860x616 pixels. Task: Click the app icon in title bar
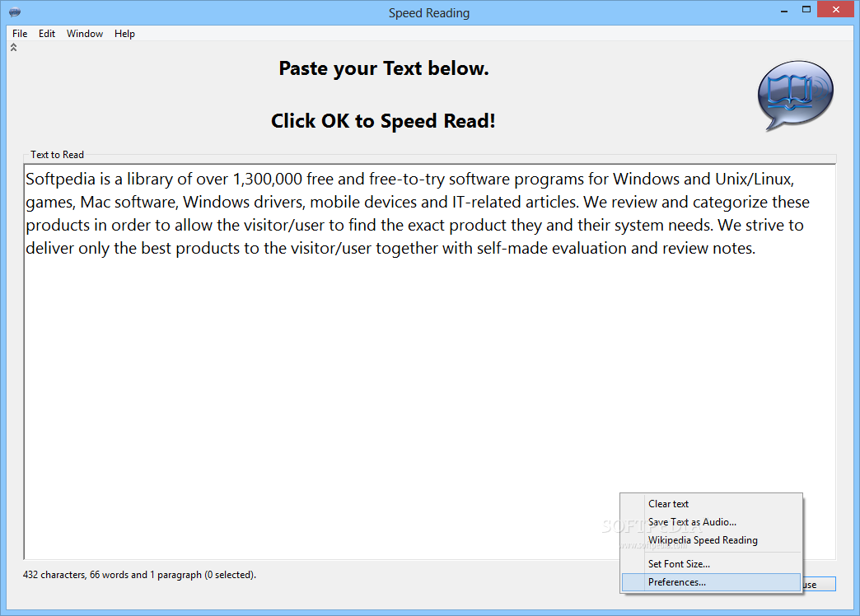pos(15,12)
